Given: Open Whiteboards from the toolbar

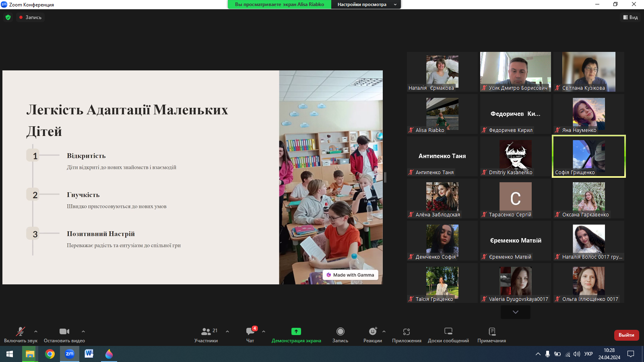Looking at the screenshot, I should point(448,335).
